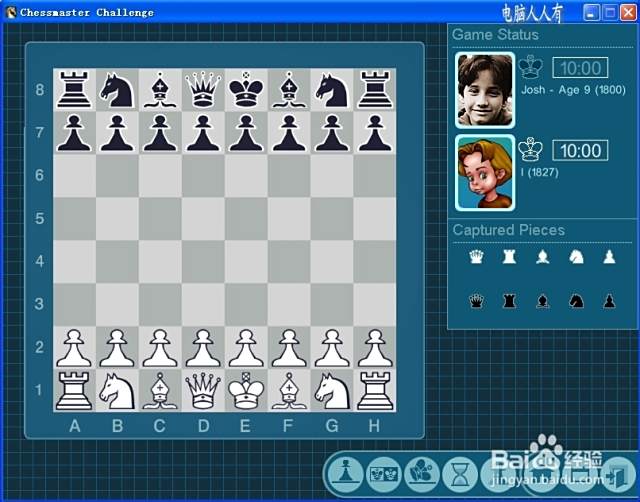The width and height of the screenshot is (640, 502).
Task: Click the 'Captured Pieces' heading
Action: pos(509,230)
